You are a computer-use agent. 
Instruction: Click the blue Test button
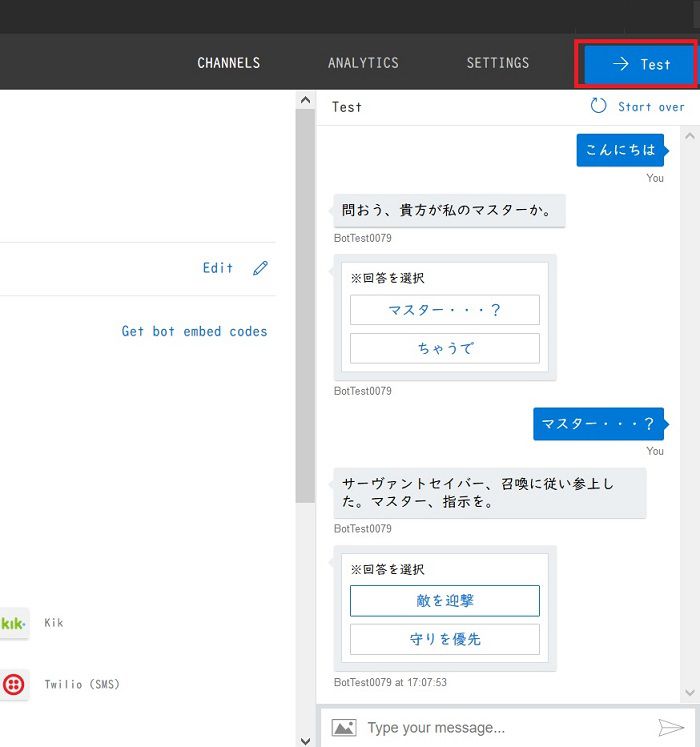[x=640, y=64]
